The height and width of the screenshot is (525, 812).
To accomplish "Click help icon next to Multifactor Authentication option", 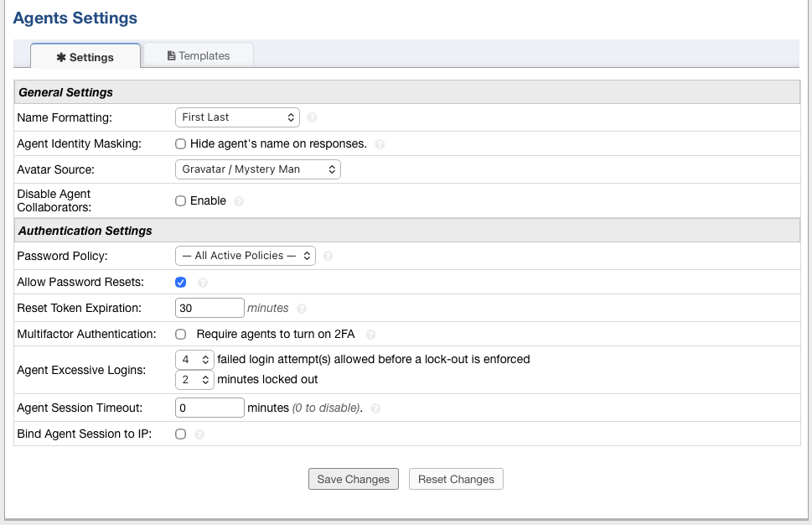I will pyautogui.click(x=370, y=335).
